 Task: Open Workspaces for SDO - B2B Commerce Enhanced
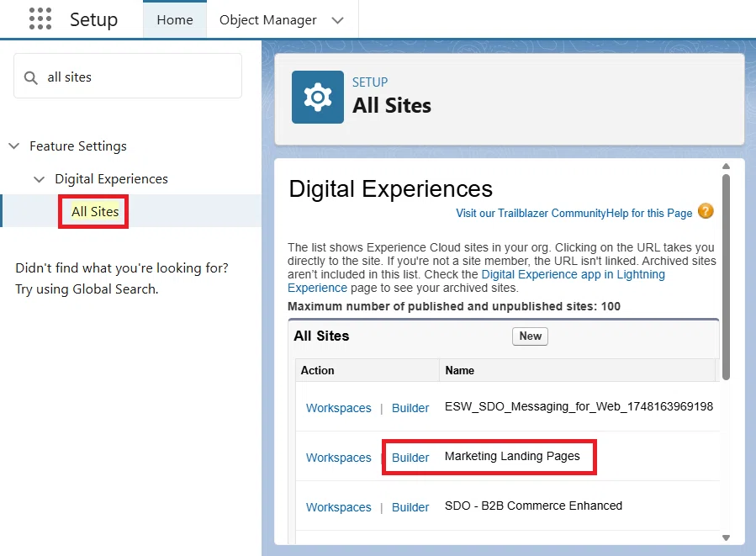338,507
